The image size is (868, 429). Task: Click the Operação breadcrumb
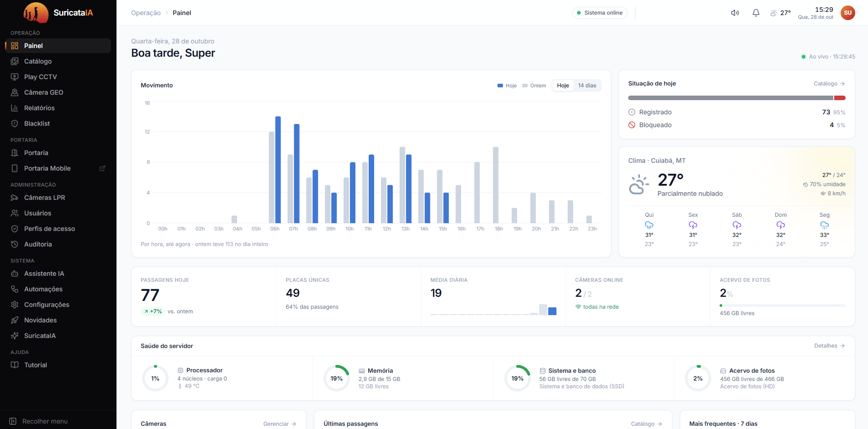(146, 13)
